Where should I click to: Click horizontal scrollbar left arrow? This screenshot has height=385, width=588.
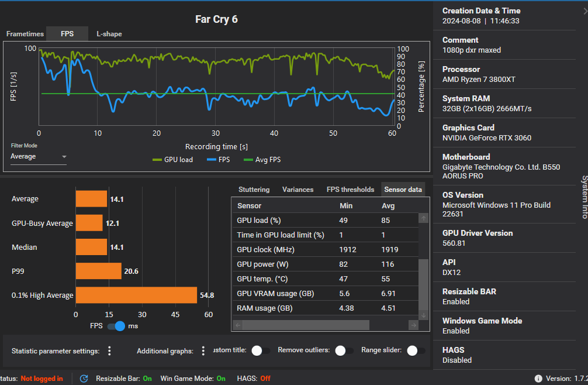coord(238,325)
